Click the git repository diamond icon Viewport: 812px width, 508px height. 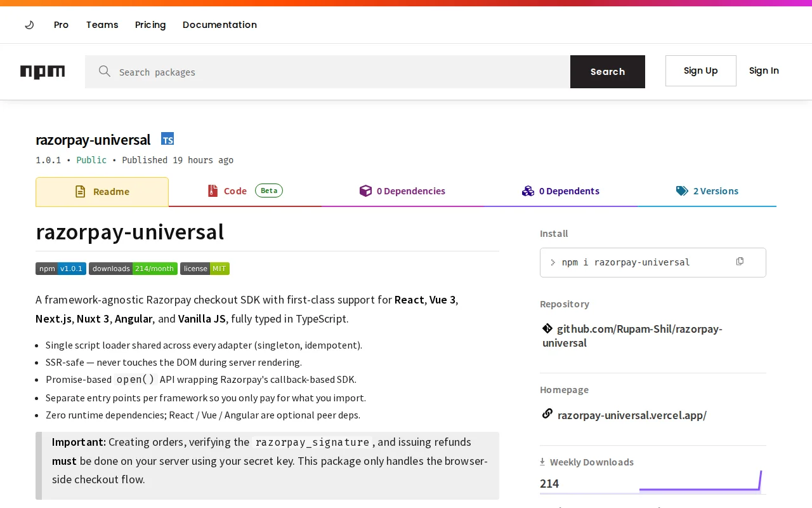pos(547,328)
